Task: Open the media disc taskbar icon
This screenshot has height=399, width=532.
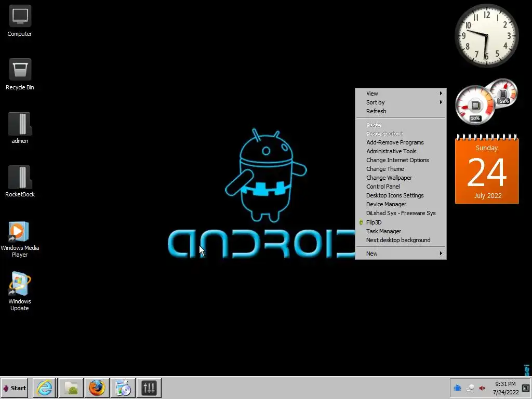Action: tap(123, 388)
